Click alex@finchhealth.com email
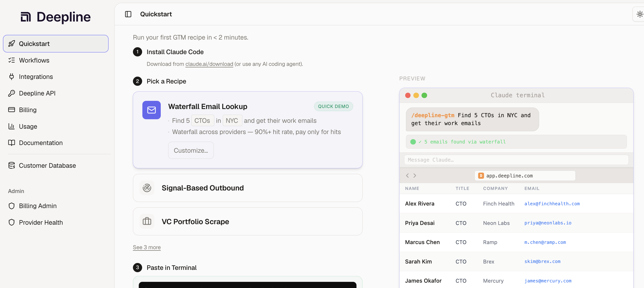 pyautogui.click(x=552, y=204)
